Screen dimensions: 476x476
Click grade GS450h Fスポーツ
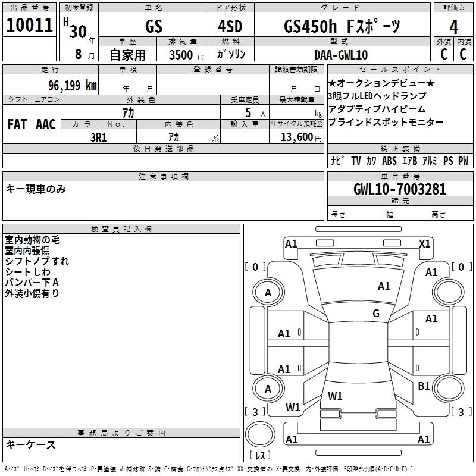[342, 26]
